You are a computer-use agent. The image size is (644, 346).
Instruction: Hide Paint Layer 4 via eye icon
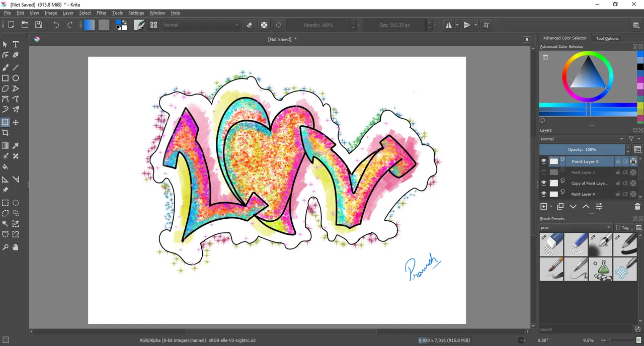pos(543,194)
